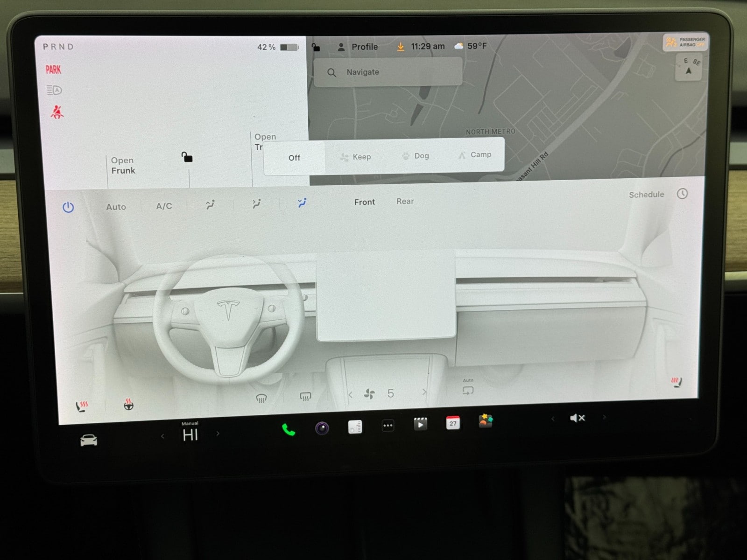The image size is (747, 560).
Task: Unmute using the volume speaker icon
Action: pyautogui.click(x=577, y=418)
